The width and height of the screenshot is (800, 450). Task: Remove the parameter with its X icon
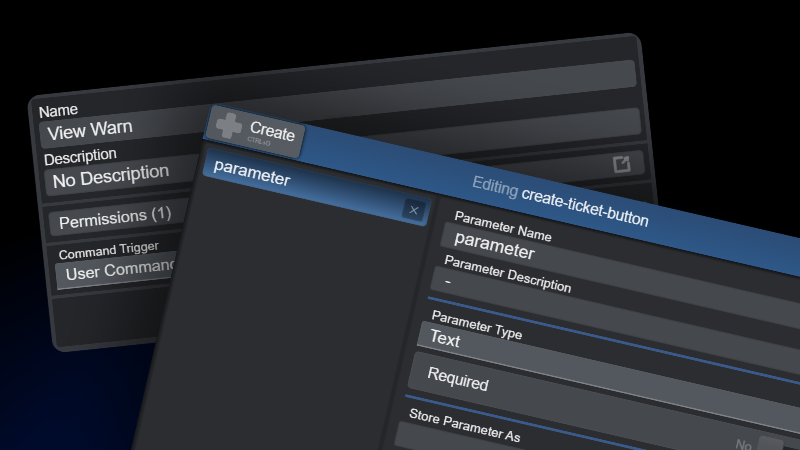coord(414,210)
